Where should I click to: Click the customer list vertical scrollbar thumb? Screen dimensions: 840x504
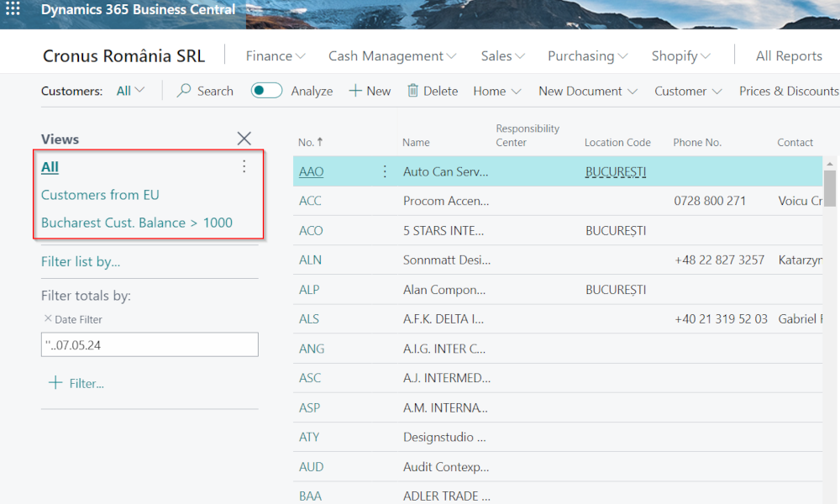[x=830, y=188]
